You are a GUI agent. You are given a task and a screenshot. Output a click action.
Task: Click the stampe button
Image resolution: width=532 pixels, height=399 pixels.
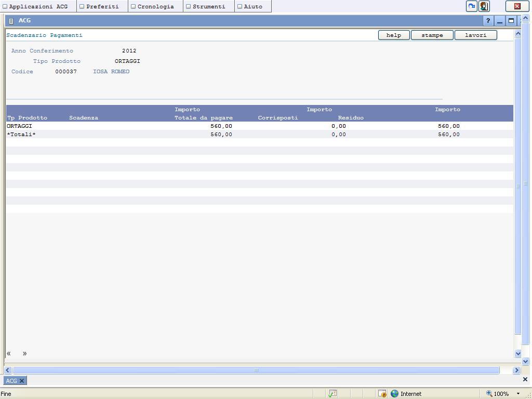click(432, 35)
